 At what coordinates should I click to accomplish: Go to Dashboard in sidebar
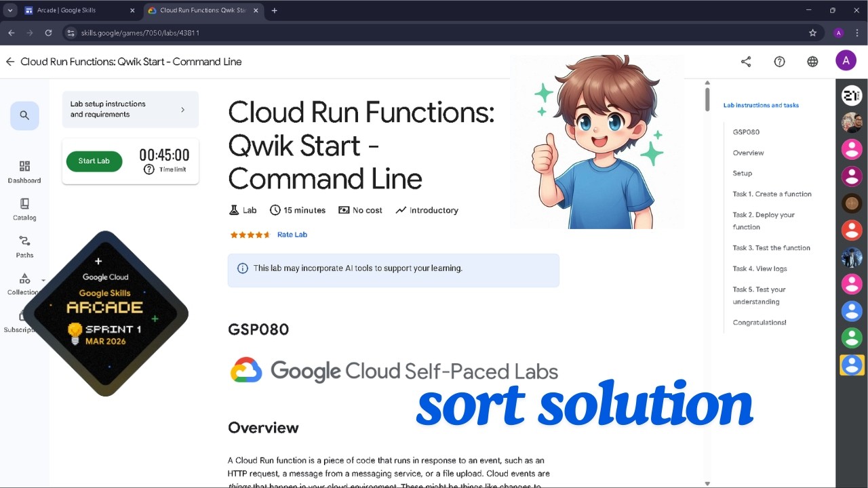pos(24,172)
